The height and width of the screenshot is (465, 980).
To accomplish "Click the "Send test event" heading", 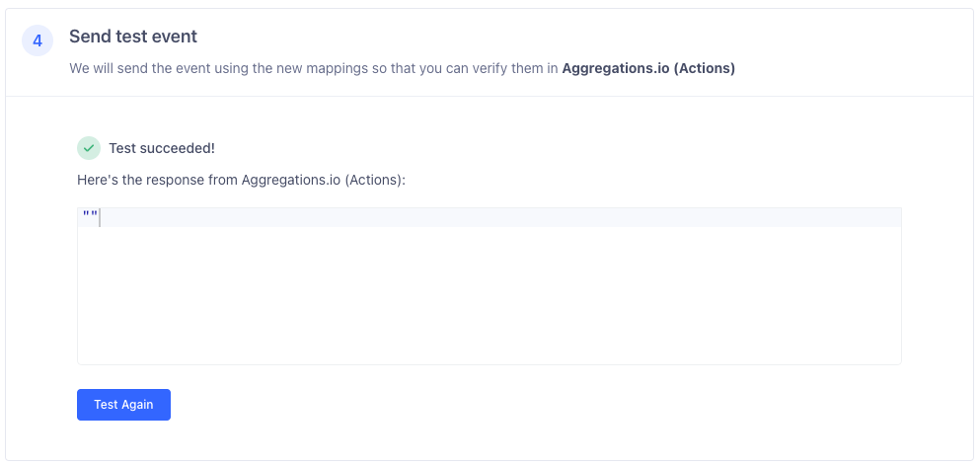I will coord(133,37).
